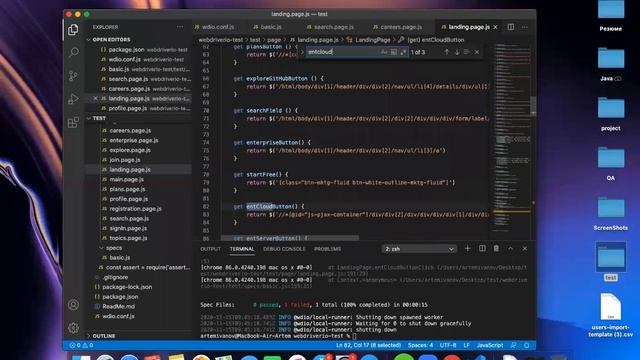Open ReadMe.md in file tree
Screen dimensions: 640x360
[x=118, y=307]
